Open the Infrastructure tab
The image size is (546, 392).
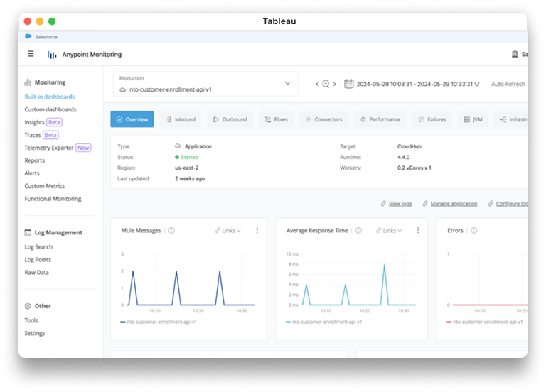511,119
